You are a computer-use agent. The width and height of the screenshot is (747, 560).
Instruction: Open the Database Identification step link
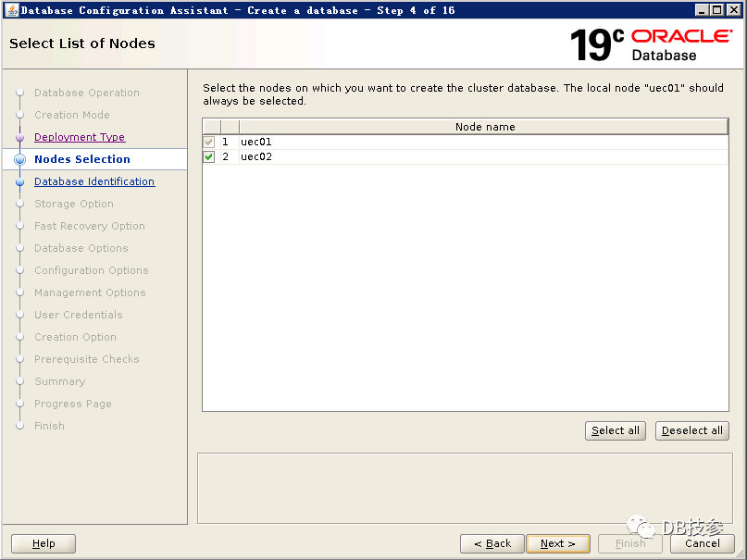pos(94,181)
